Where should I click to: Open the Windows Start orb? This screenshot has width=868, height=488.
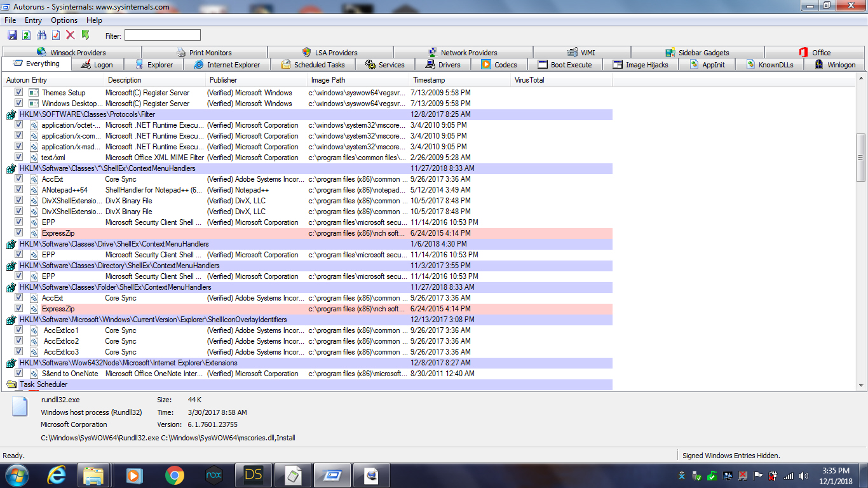17,475
